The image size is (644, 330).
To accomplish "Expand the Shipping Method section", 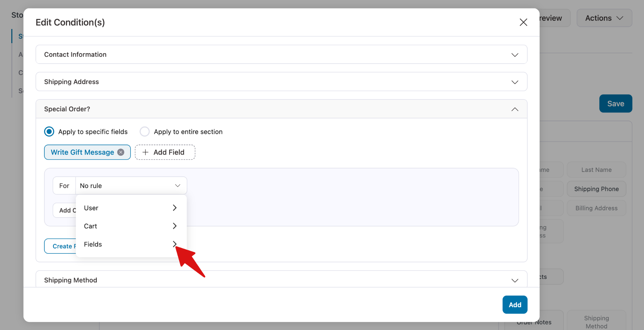I will [x=281, y=280].
